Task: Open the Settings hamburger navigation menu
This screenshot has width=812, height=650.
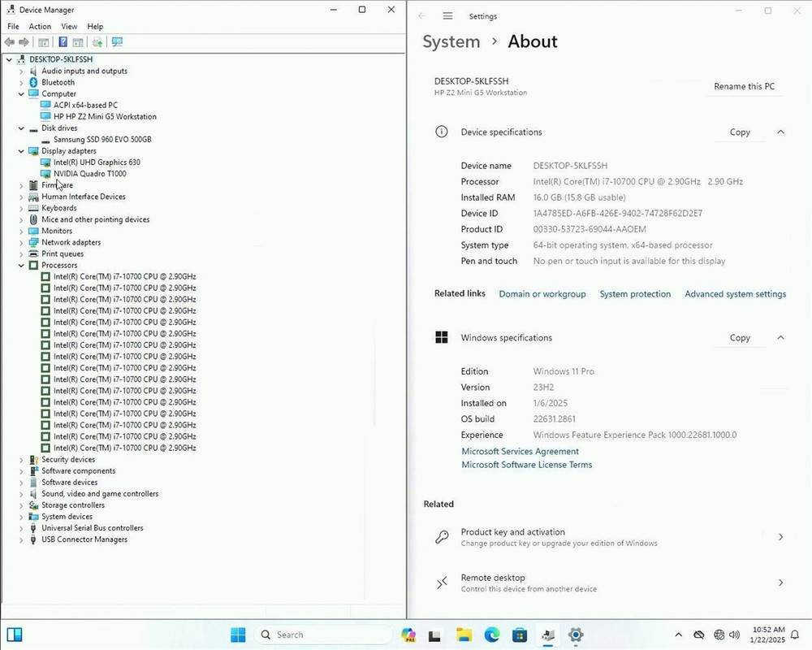Action: point(448,16)
